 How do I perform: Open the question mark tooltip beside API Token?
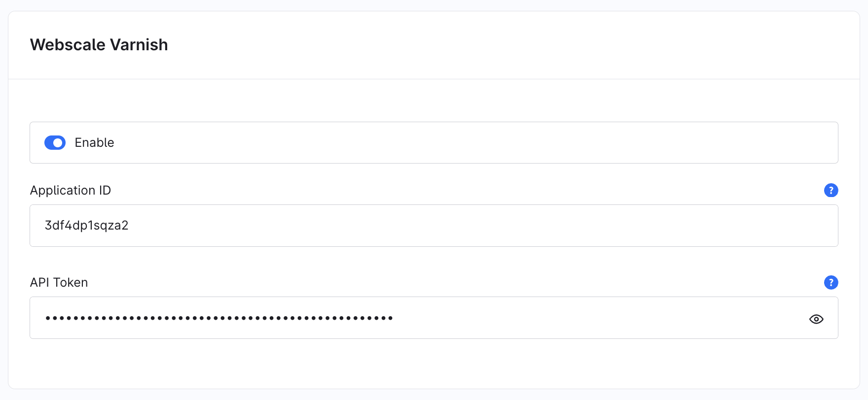pos(831,282)
